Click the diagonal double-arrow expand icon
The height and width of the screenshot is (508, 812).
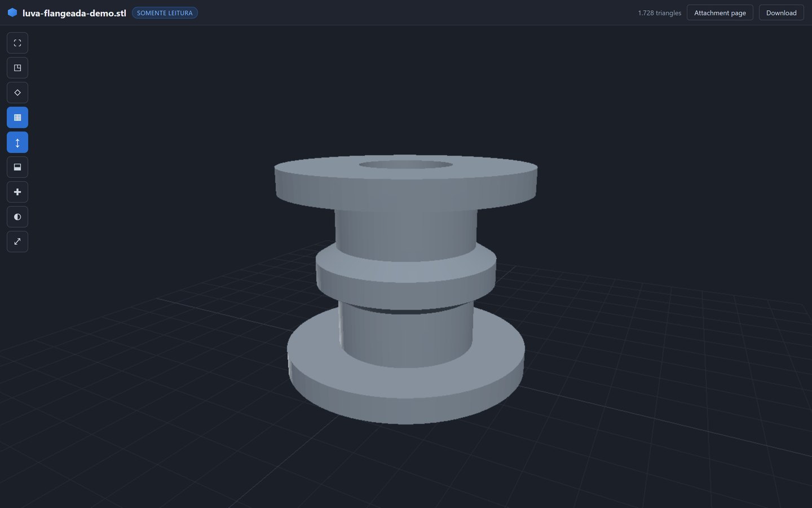[x=17, y=242]
